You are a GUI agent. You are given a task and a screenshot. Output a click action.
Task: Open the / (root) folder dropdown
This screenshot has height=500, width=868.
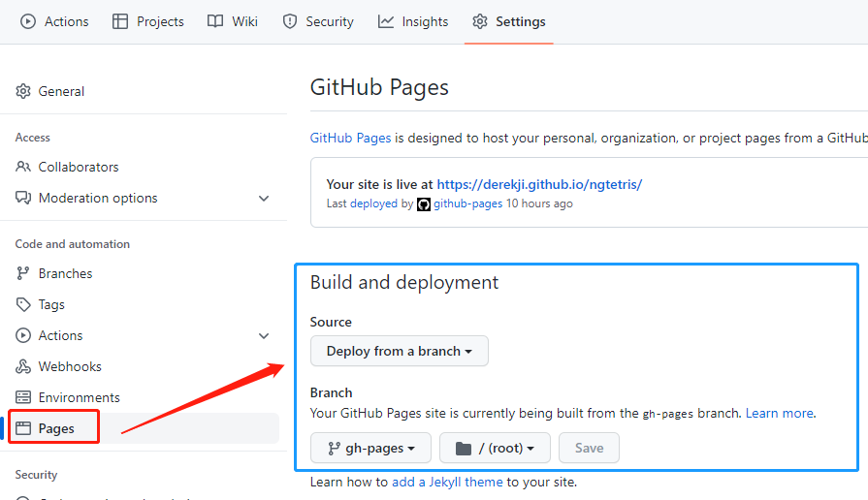pos(495,448)
